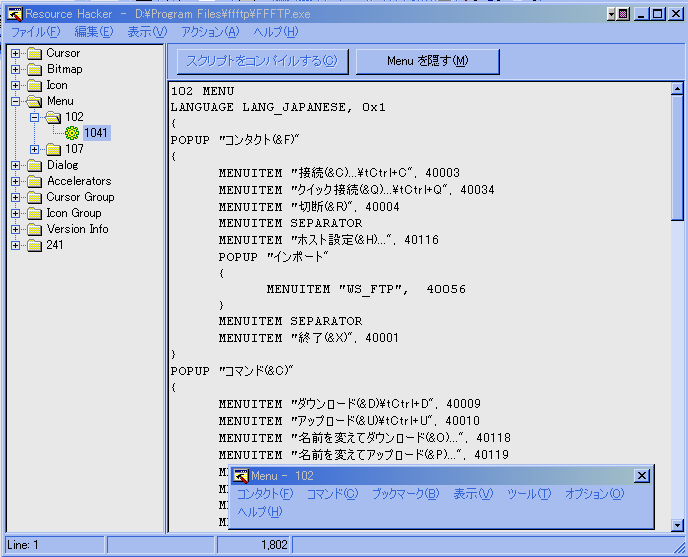Open the ファイル(F) menu
The image size is (688, 557).
tap(34, 32)
